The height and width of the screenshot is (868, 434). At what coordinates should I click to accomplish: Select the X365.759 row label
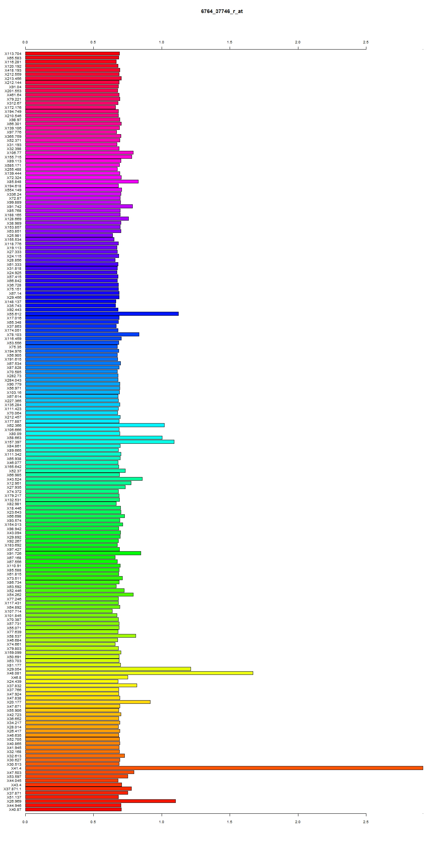point(13,136)
